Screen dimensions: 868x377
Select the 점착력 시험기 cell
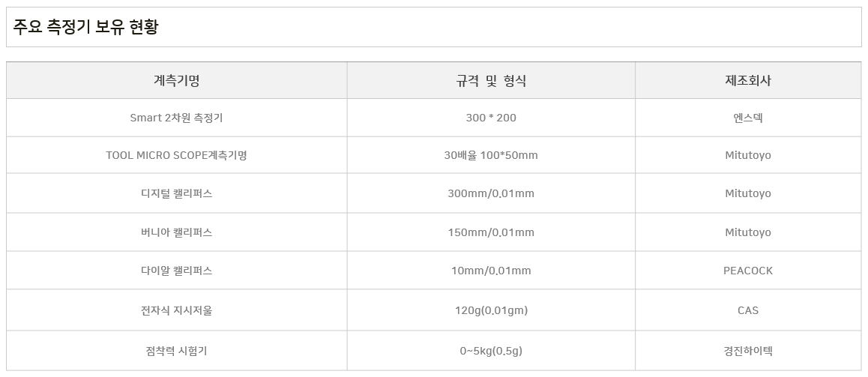(177, 351)
